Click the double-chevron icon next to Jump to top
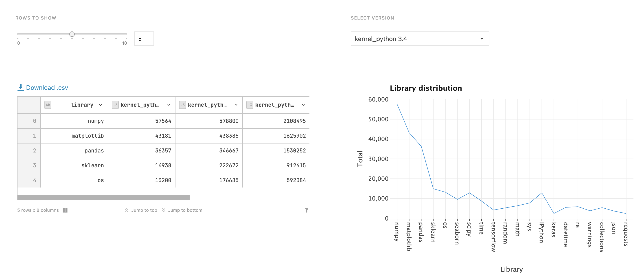The image size is (644, 278). pos(127,210)
